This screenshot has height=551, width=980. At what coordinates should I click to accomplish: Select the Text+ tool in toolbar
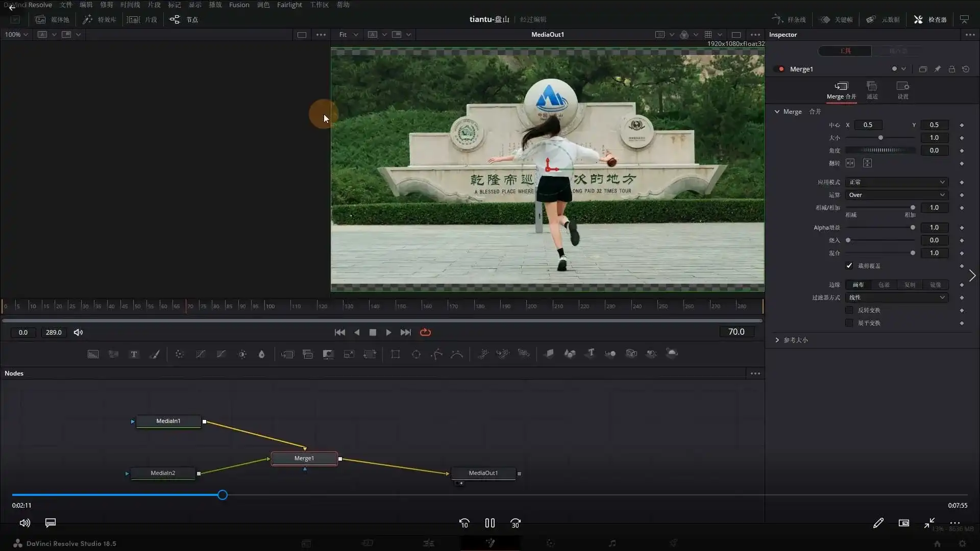coord(134,354)
